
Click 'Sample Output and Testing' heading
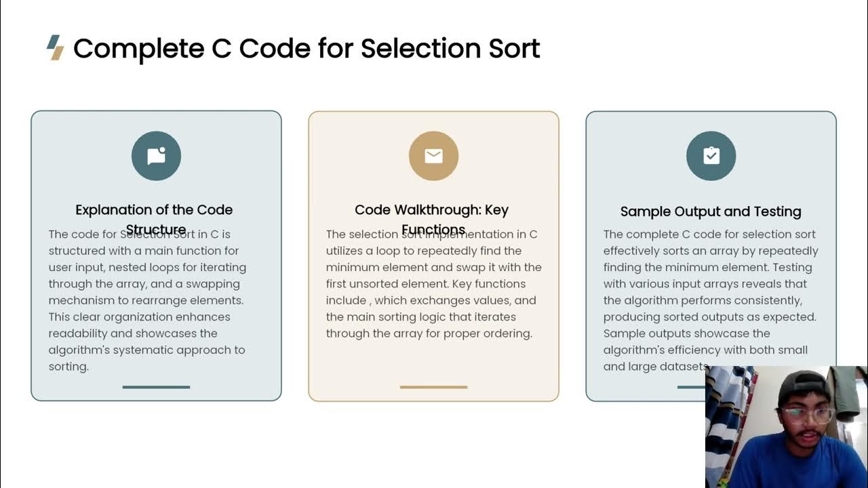(x=711, y=211)
